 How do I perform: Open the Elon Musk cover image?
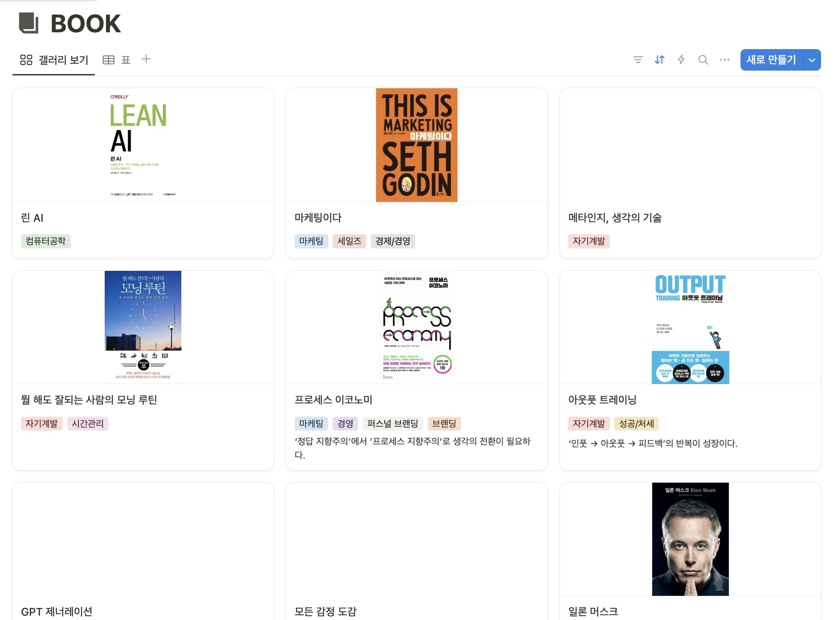coord(690,539)
